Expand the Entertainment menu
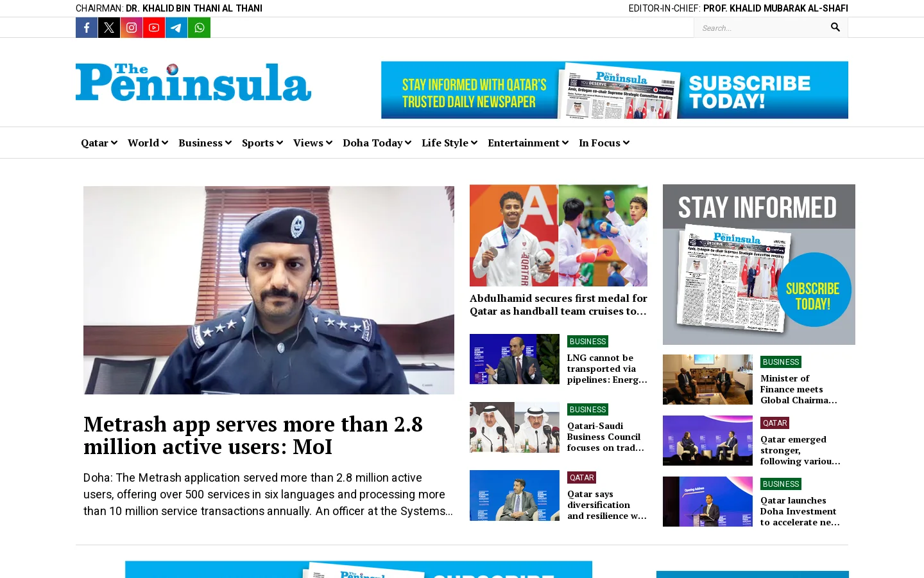Viewport: 924px width, 578px height. (x=528, y=143)
